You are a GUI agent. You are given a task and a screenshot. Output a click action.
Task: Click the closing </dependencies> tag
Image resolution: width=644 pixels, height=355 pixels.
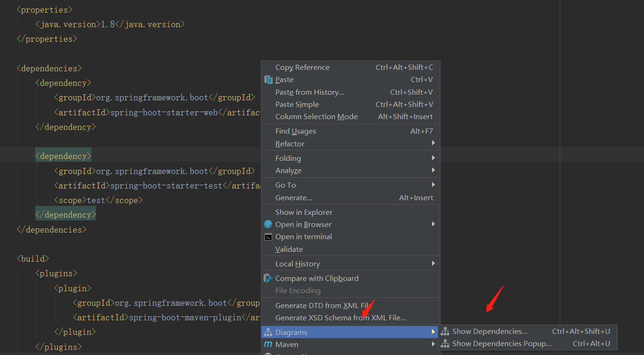pos(52,230)
